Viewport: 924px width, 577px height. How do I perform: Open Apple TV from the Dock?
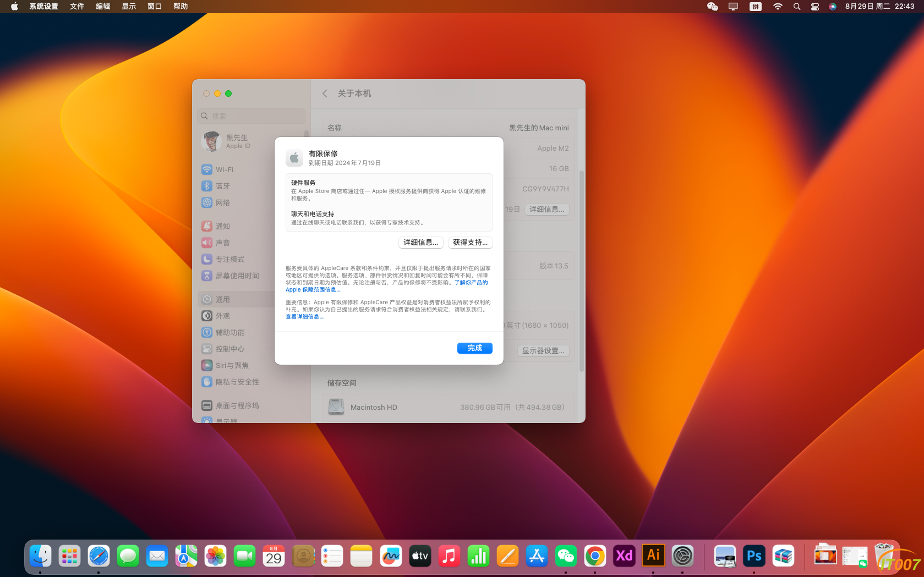tap(419, 556)
